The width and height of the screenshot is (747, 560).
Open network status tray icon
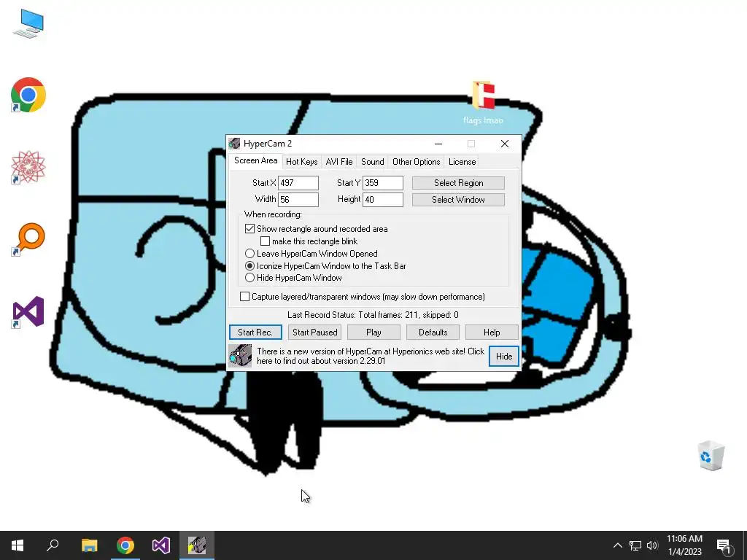click(635, 545)
